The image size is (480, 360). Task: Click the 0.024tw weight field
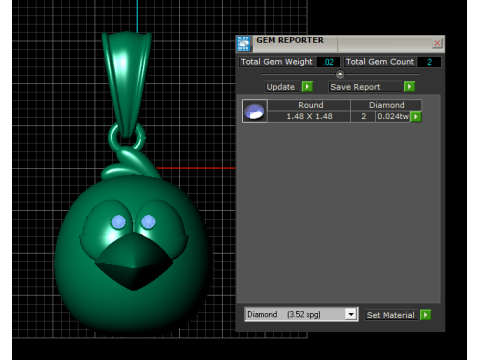pos(393,116)
